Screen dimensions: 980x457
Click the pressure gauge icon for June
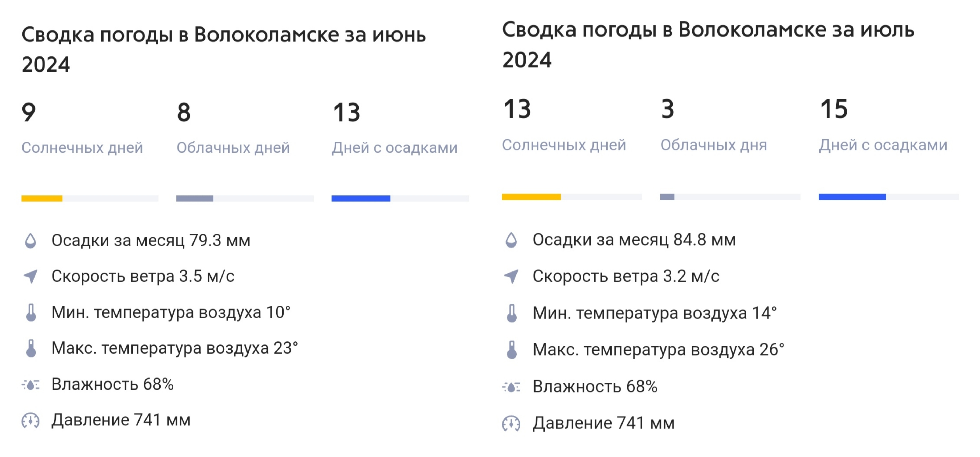(30, 420)
